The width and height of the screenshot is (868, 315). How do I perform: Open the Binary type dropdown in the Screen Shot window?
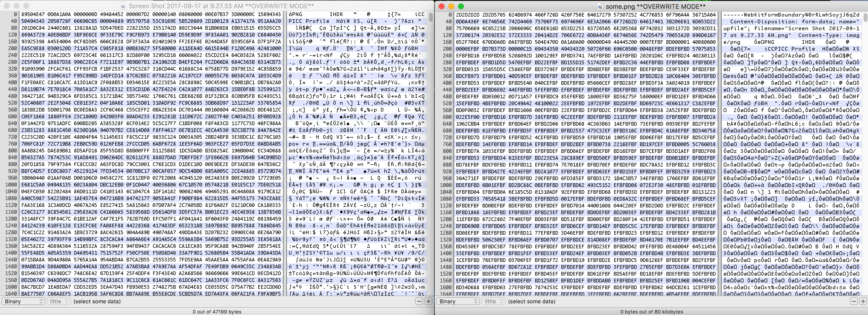tap(24, 301)
